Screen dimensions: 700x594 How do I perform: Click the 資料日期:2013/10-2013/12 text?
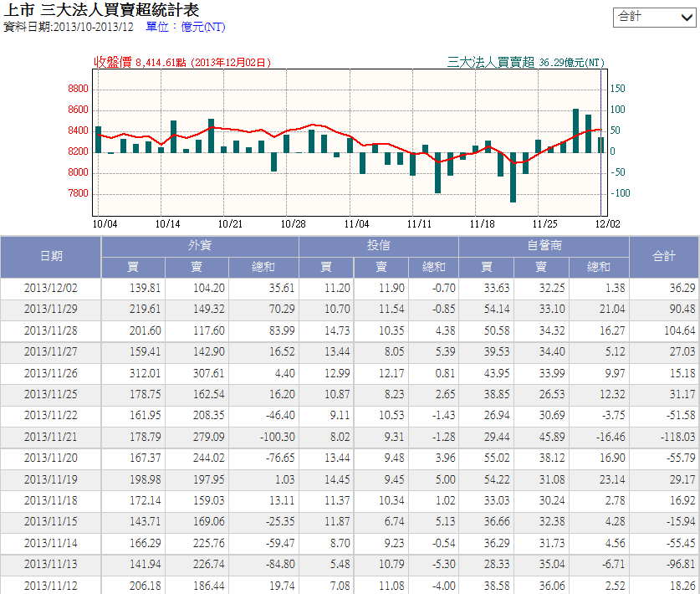click(69, 28)
